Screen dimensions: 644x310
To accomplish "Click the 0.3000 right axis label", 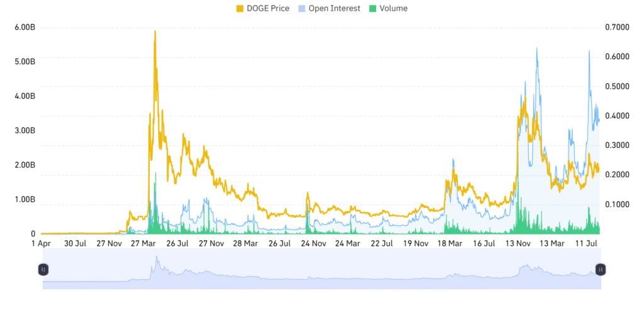I will click(617, 145).
